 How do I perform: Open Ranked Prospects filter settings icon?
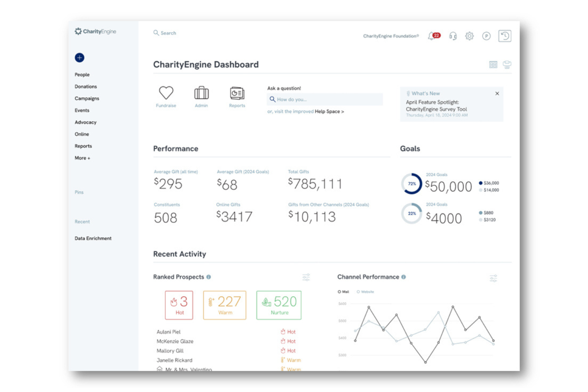306,277
